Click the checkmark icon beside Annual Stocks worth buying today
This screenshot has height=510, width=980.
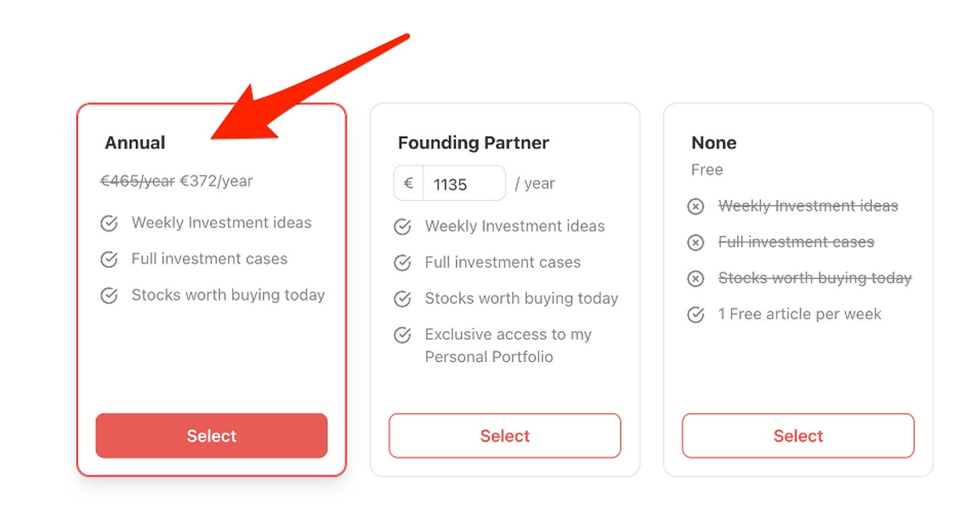[108, 295]
